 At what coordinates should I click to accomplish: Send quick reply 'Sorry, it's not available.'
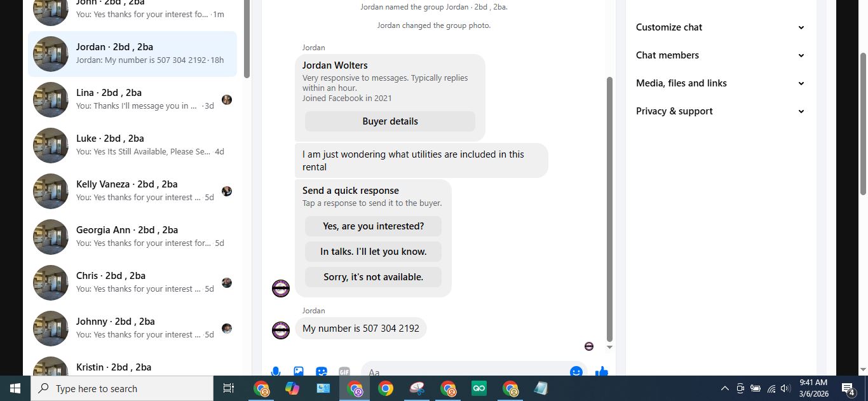373,277
